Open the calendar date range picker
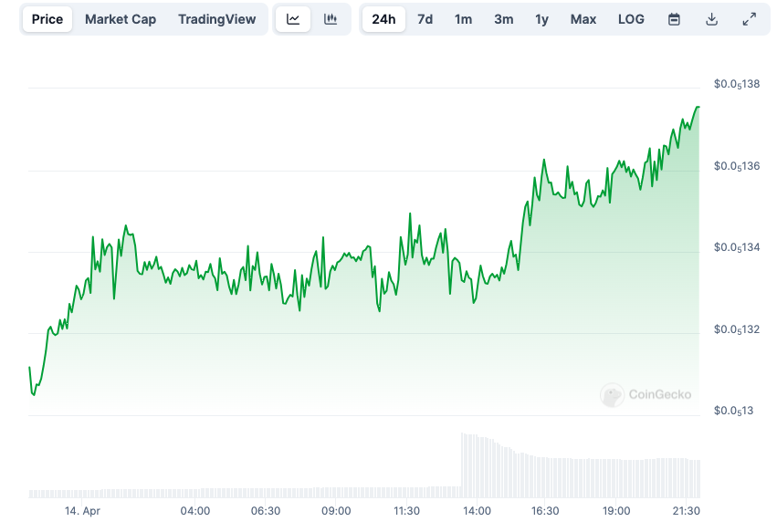The image size is (777, 532). pos(674,19)
